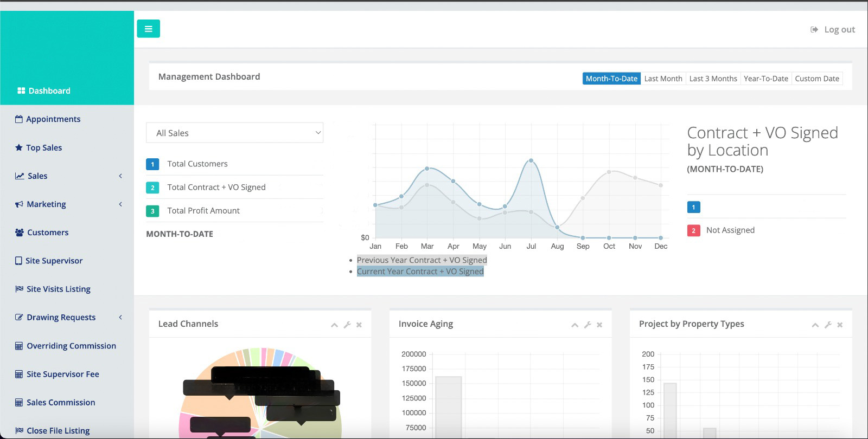Open Invoice Aging panel settings wrench
Image resolution: width=868 pixels, height=439 pixels.
coord(588,325)
